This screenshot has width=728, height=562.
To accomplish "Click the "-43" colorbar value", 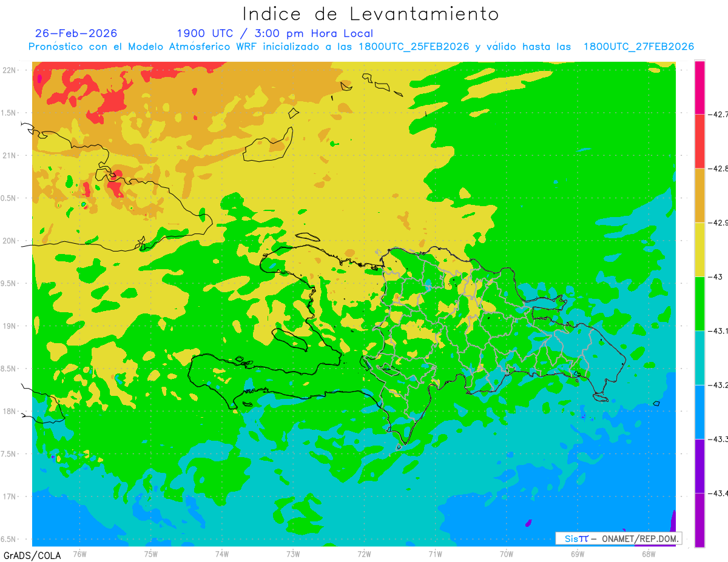I will pos(715,276).
